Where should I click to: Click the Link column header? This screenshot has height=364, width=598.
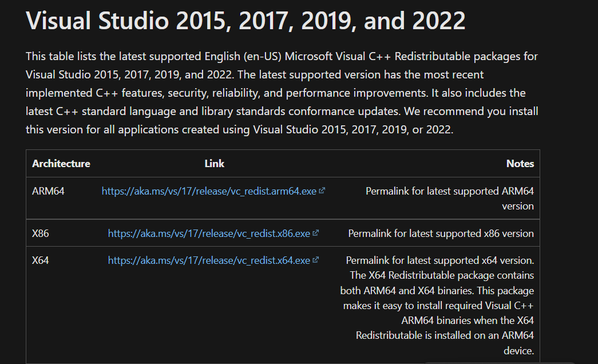pyautogui.click(x=215, y=164)
